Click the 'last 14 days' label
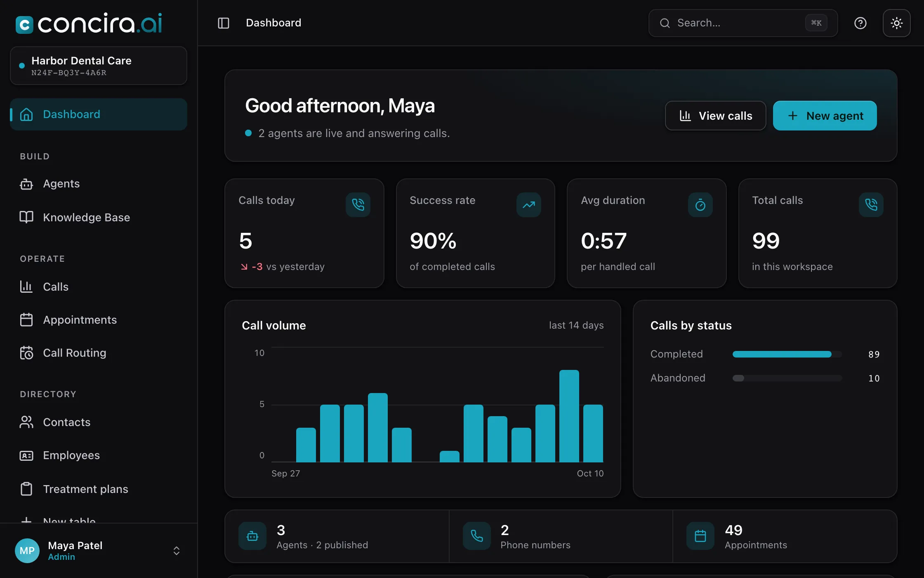This screenshot has width=924, height=578. point(576,325)
